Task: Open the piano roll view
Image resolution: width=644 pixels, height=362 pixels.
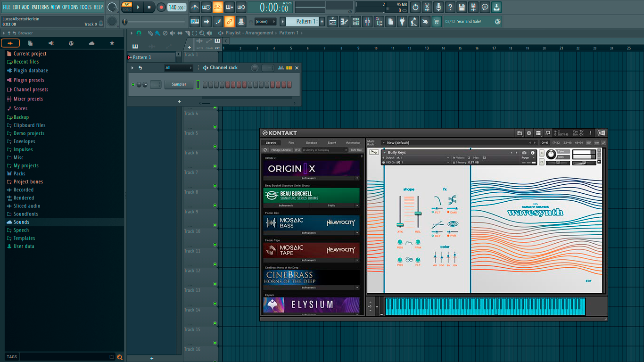Action: [x=344, y=21]
